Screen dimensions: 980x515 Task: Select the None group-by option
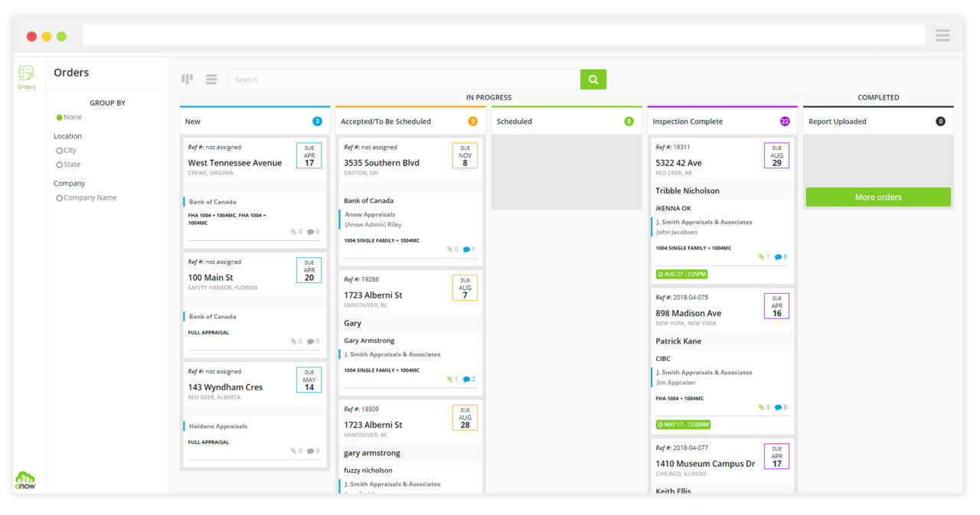[x=60, y=118]
